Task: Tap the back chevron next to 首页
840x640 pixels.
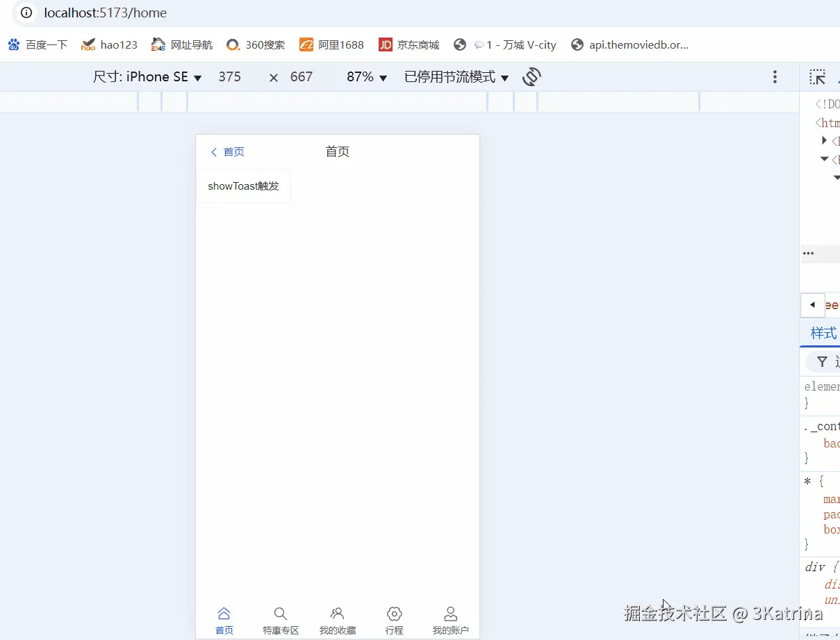Action: pyautogui.click(x=213, y=151)
